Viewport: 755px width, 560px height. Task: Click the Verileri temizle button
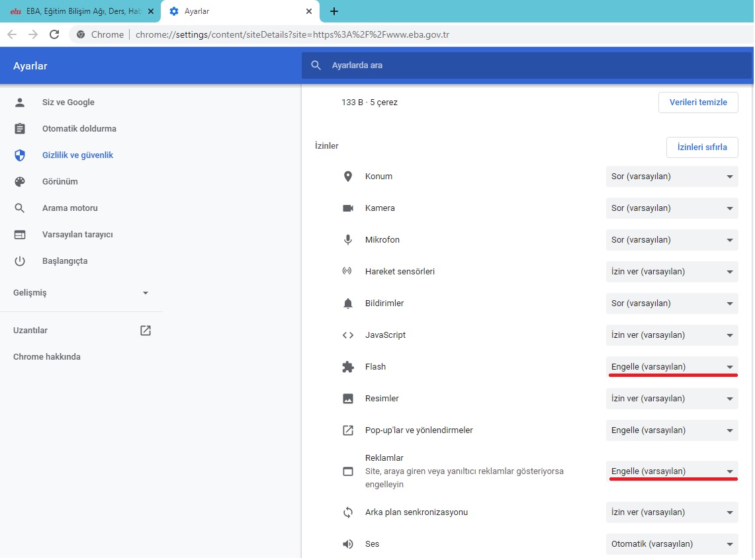pos(698,102)
